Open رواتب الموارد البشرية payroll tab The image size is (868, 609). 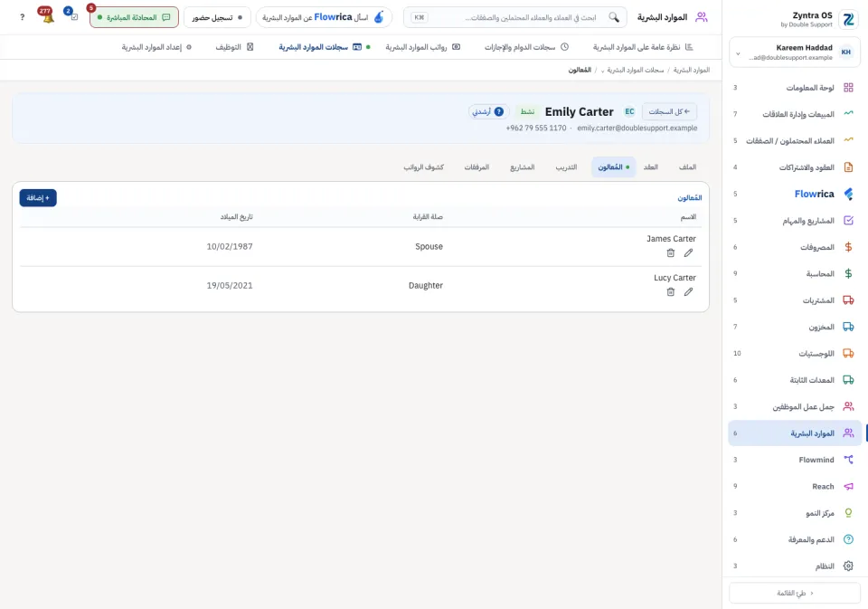pos(423,47)
